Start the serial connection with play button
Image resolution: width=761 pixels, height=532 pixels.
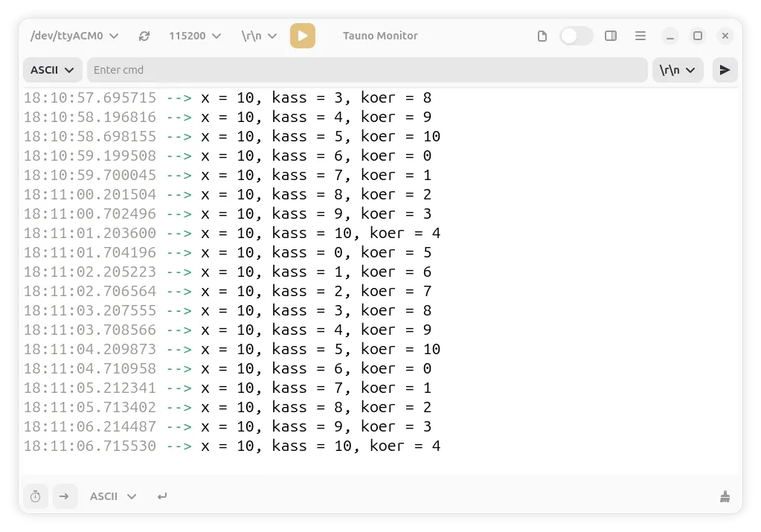click(x=302, y=36)
